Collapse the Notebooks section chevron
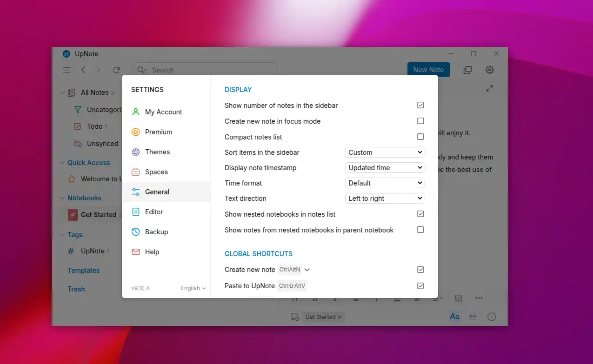This screenshot has height=364, width=593. 62,198
